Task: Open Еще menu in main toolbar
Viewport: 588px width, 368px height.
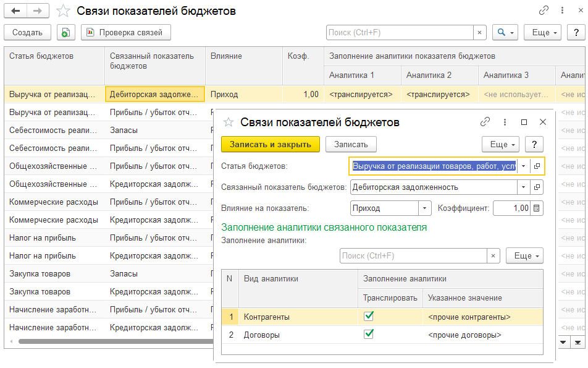Action: coord(542,33)
